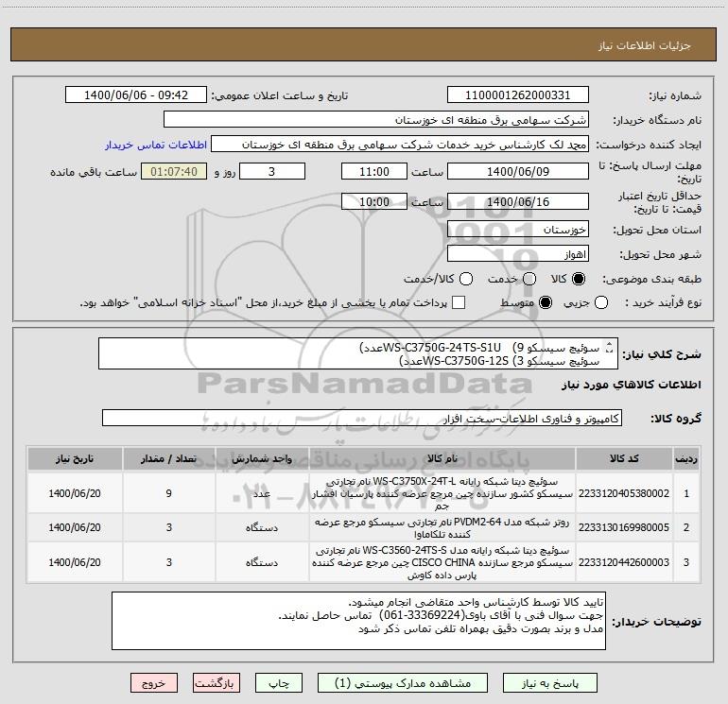Click the کد کالا column header
728x704 pixels.
pyautogui.click(x=624, y=458)
